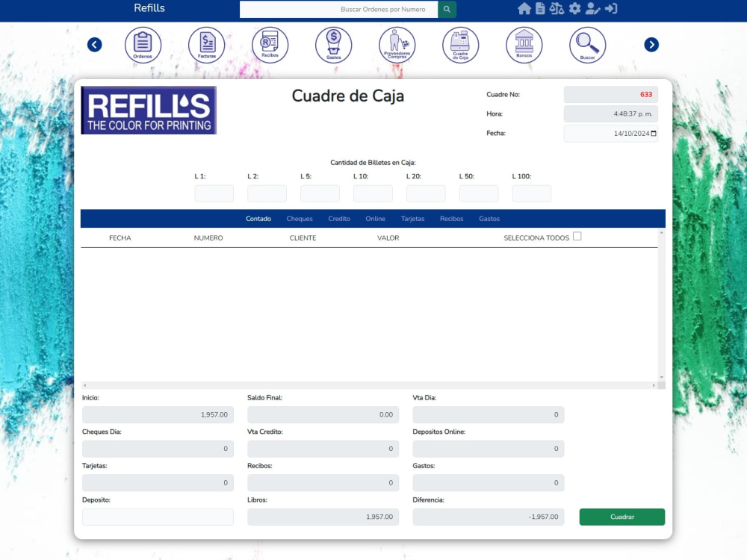Go to the home icon
The image size is (747, 560).
click(524, 8)
